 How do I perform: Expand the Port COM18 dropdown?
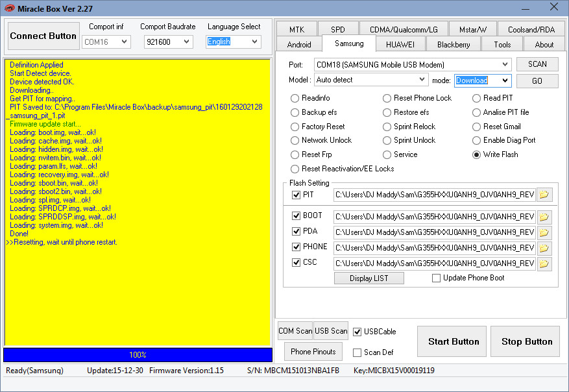(x=505, y=64)
